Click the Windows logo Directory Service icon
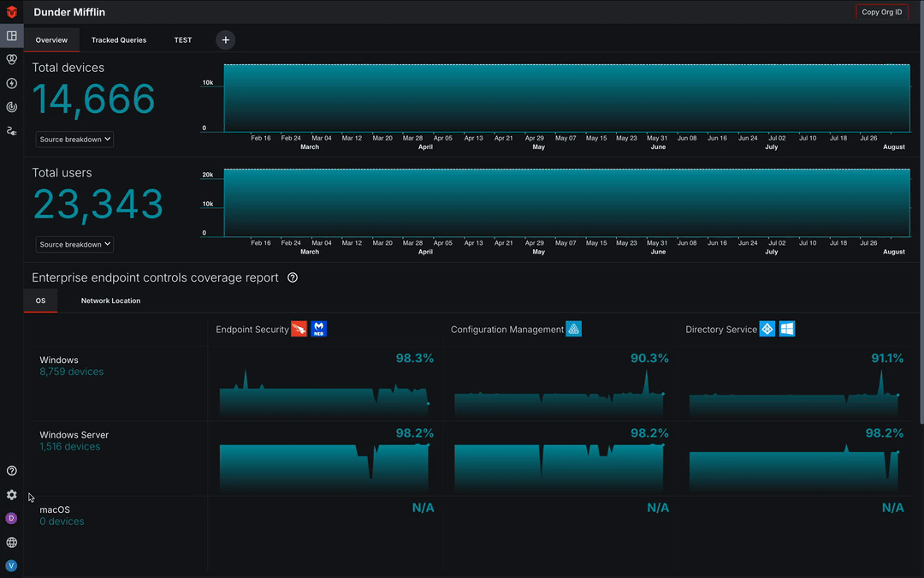This screenshot has width=924, height=578. click(x=787, y=329)
